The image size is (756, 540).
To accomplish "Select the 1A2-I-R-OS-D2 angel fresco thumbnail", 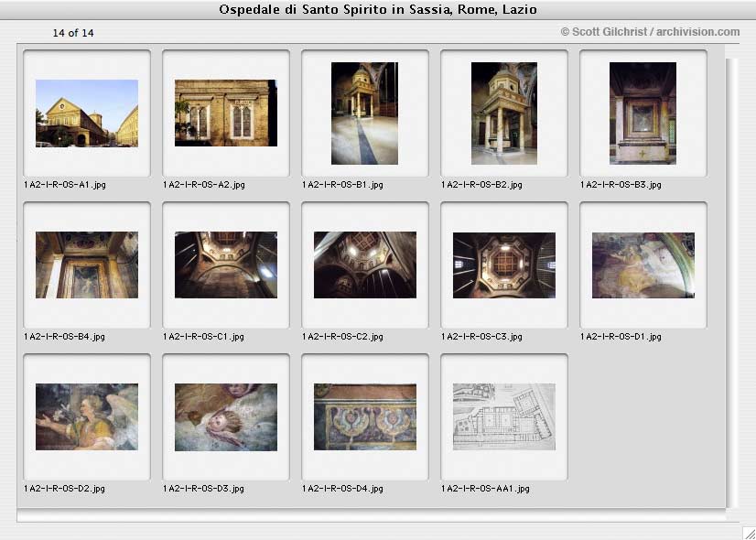I will (x=87, y=417).
